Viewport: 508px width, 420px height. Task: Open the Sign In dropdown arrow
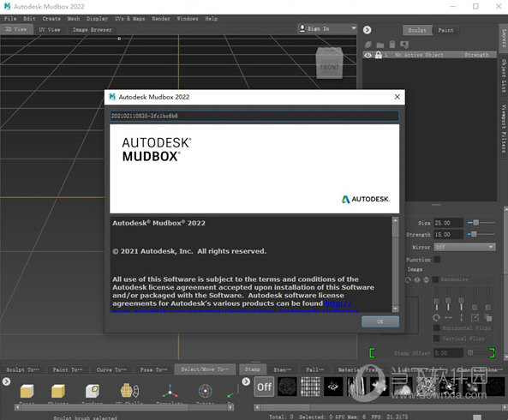[x=354, y=28]
